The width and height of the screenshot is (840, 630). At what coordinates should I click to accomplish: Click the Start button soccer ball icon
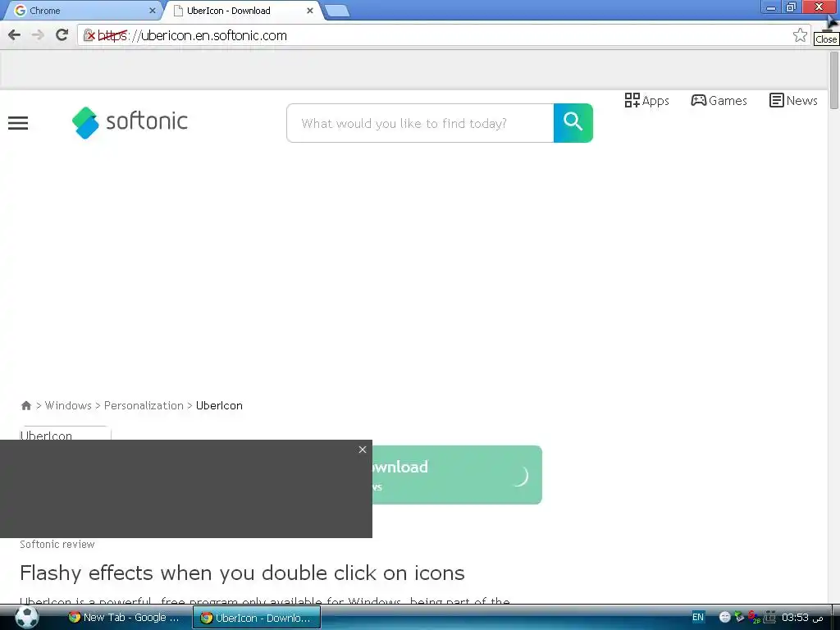coord(26,617)
